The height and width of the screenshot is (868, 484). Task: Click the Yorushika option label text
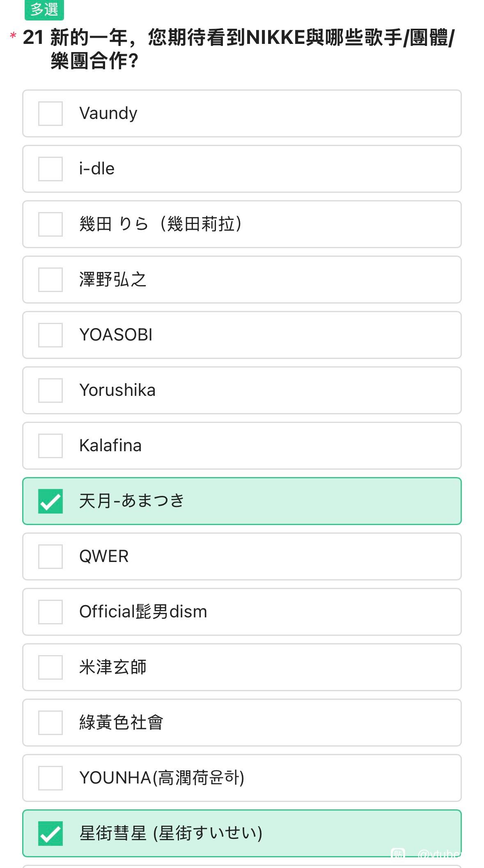117,391
